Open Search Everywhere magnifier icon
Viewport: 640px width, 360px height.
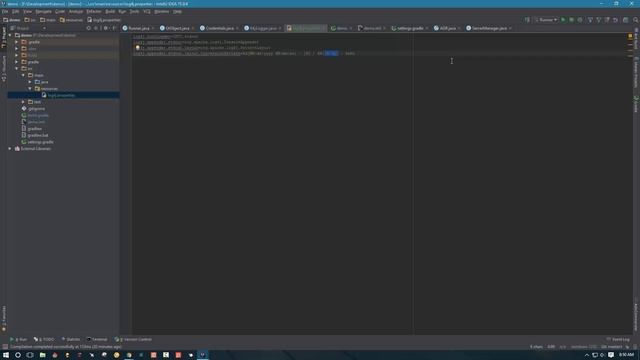click(x=636, y=20)
